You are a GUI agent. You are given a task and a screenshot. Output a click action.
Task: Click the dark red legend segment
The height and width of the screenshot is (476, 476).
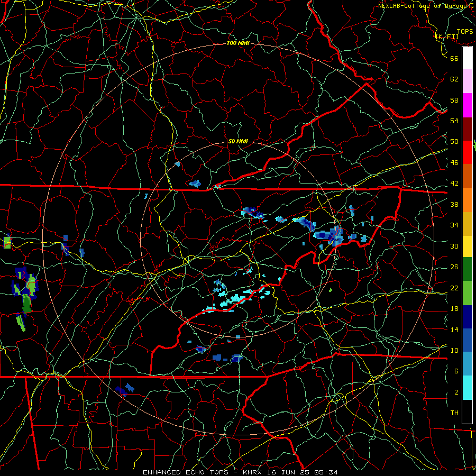click(467, 129)
